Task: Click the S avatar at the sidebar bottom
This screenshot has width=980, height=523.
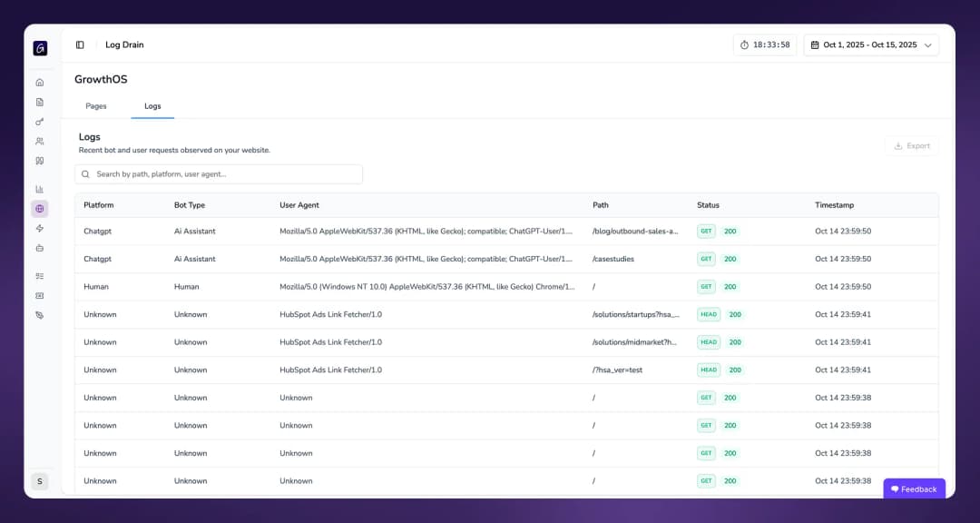Action: tap(40, 481)
